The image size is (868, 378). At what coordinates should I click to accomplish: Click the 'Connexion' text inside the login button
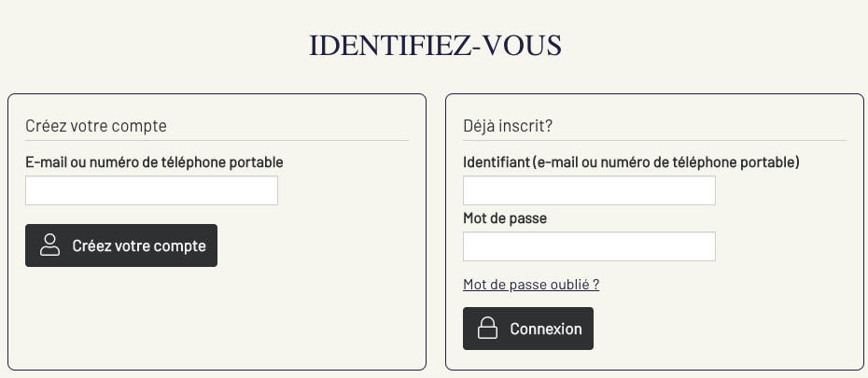(x=545, y=329)
